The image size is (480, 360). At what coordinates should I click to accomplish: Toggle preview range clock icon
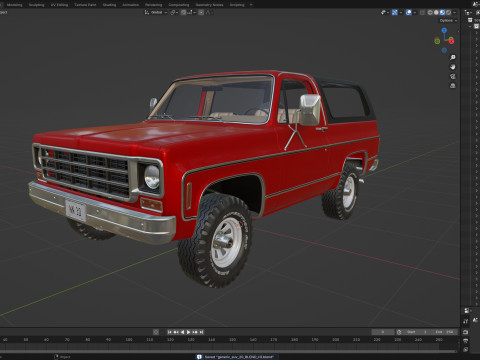[399, 332]
